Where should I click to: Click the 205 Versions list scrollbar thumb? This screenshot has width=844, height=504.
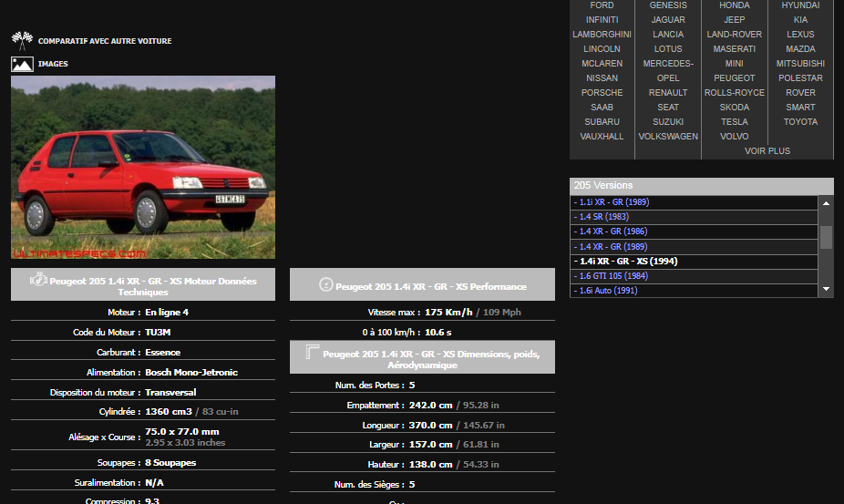pyautogui.click(x=826, y=238)
